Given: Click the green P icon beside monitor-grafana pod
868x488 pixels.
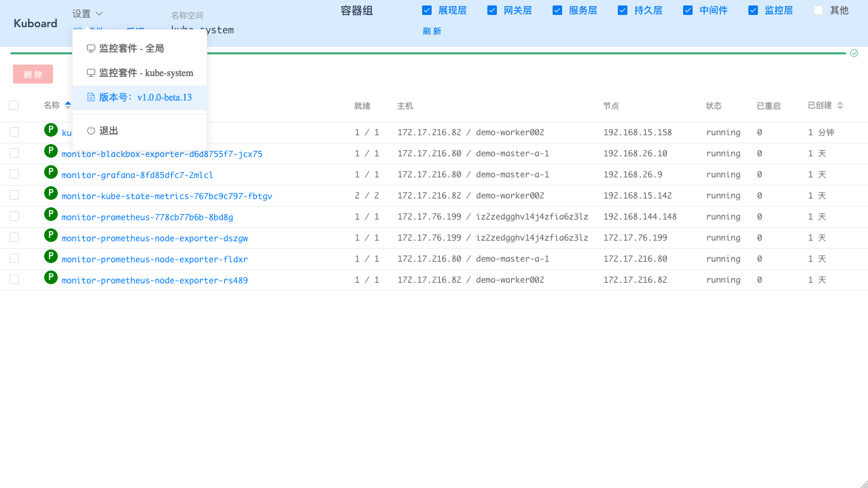Looking at the screenshot, I should click(51, 172).
